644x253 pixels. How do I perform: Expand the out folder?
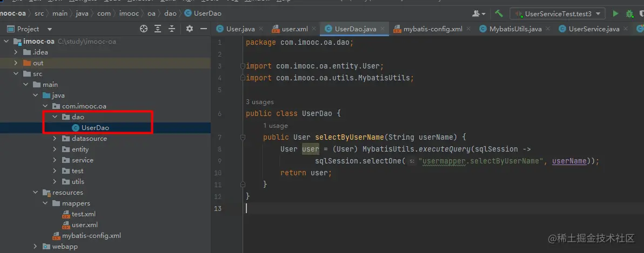pos(16,63)
